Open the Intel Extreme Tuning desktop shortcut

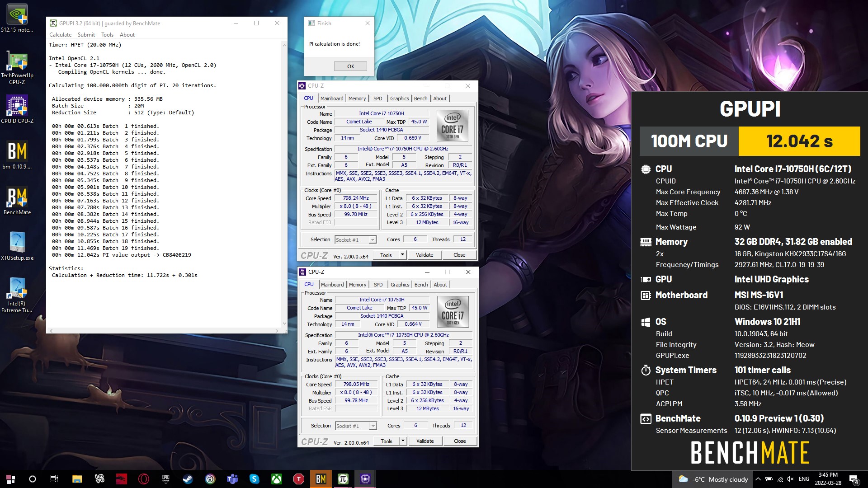pyautogui.click(x=17, y=295)
